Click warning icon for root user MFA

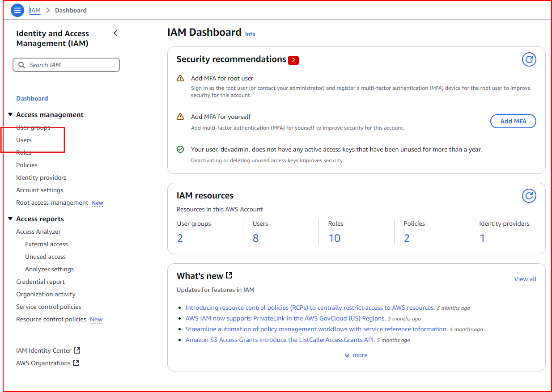point(180,78)
